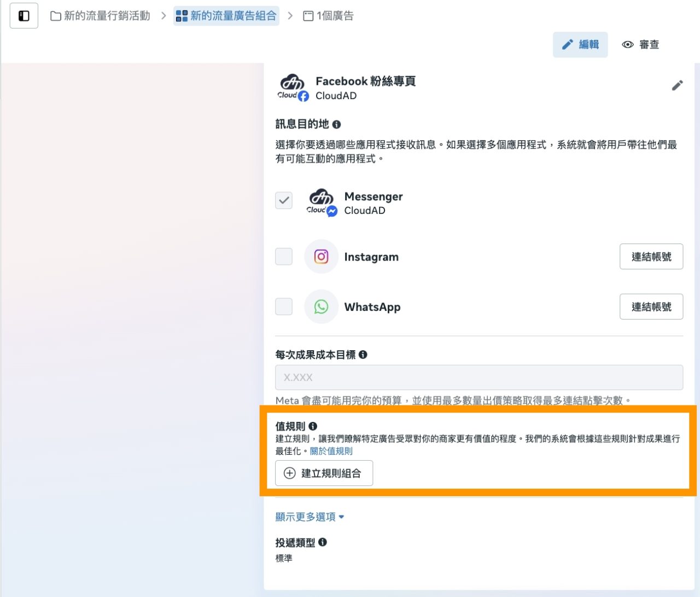Enable the Instagram checkbox
This screenshot has width=700, height=597.
(284, 256)
